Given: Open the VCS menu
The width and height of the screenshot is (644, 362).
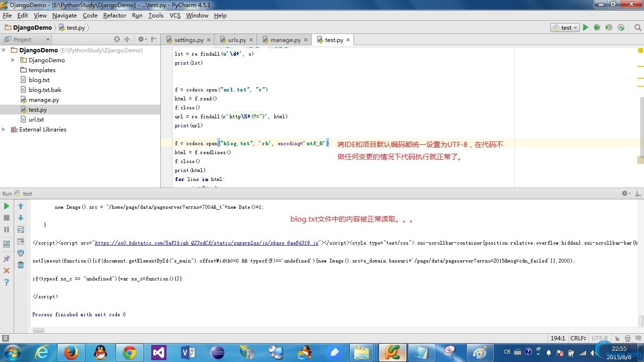Looking at the screenshot, I should point(175,16).
